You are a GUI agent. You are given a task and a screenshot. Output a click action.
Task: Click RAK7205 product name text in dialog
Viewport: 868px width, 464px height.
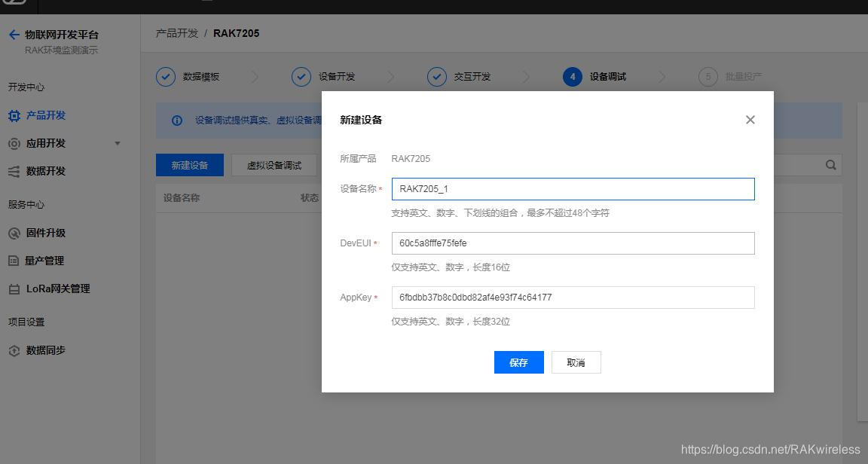pyautogui.click(x=411, y=159)
